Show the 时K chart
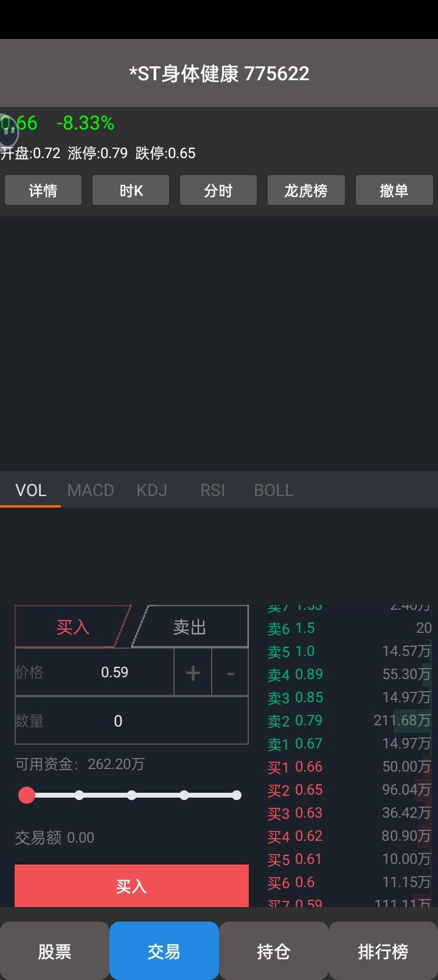The width and height of the screenshot is (438, 980). point(131,190)
